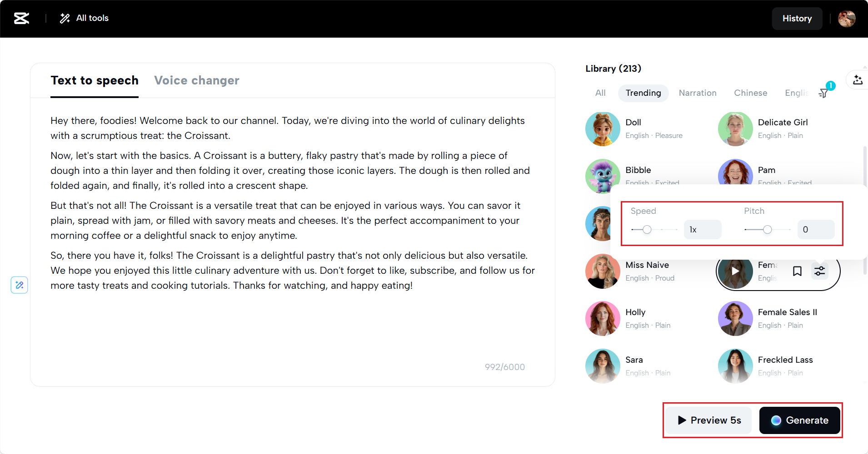Open the voice filter icon
This screenshot has width=868, height=454.
823,93
